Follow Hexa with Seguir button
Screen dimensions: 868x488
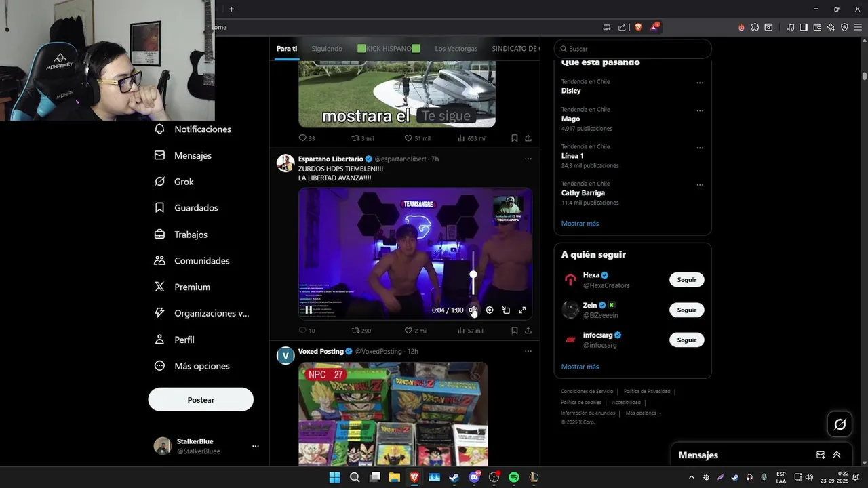click(686, 280)
